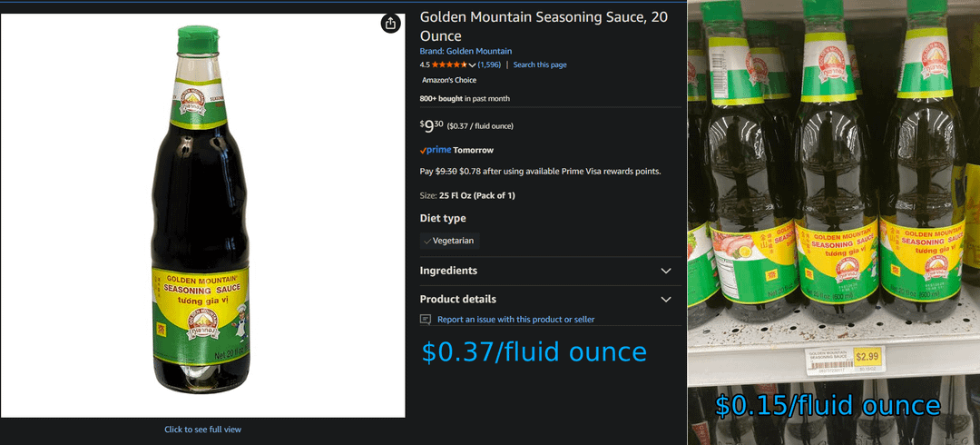Click the product title Golden Mountain Seasoning Sauce
This screenshot has height=445, width=980.
544,26
